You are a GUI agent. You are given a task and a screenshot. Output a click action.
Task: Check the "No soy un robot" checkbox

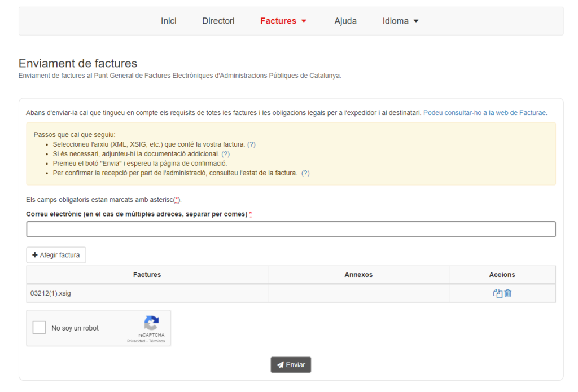tap(39, 328)
